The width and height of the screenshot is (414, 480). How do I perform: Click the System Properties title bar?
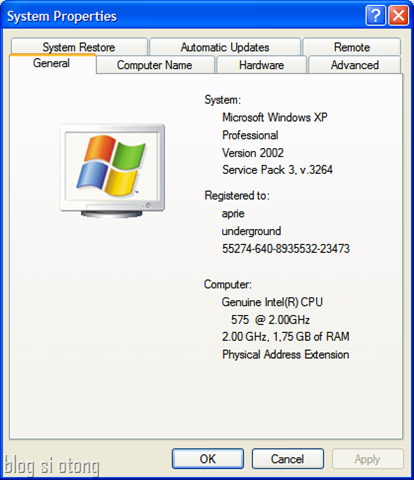[x=183, y=16]
